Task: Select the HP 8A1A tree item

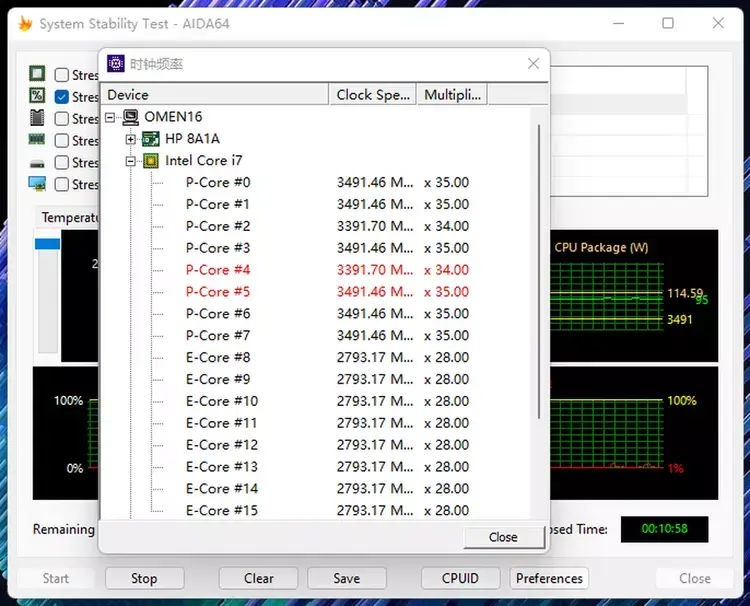Action: point(192,139)
